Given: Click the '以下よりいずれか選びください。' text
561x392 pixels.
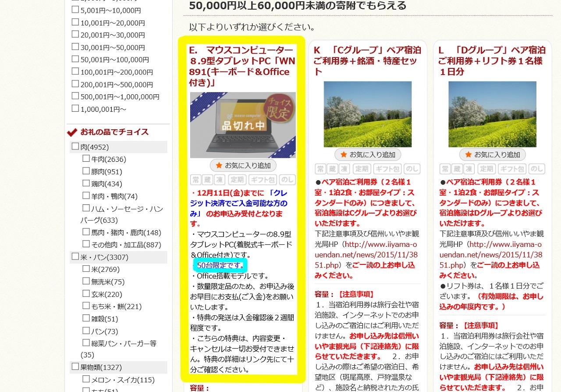Looking at the screenshot, I should (252, 27).
